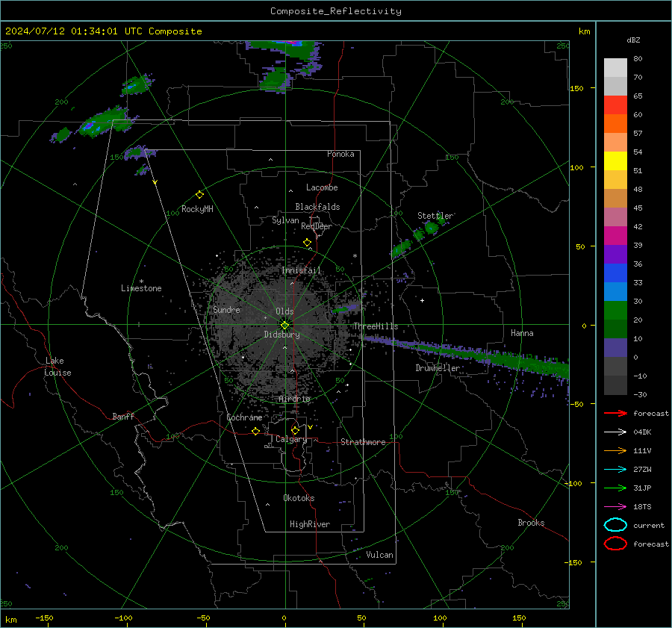Select the cyan 27ZW arrow legend icon
Screen dimensions: 672x628
point(615,470)
